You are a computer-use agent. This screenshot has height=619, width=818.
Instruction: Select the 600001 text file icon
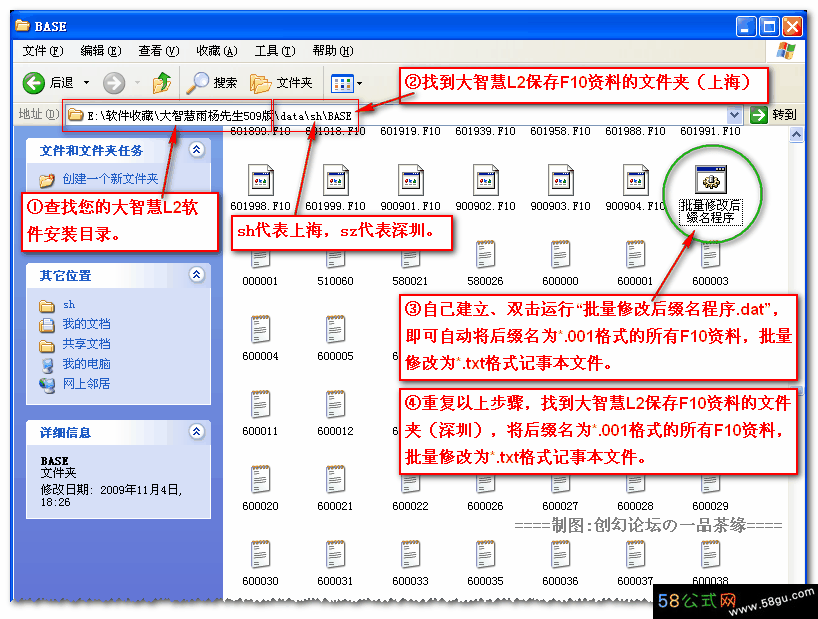coord(635,255)
